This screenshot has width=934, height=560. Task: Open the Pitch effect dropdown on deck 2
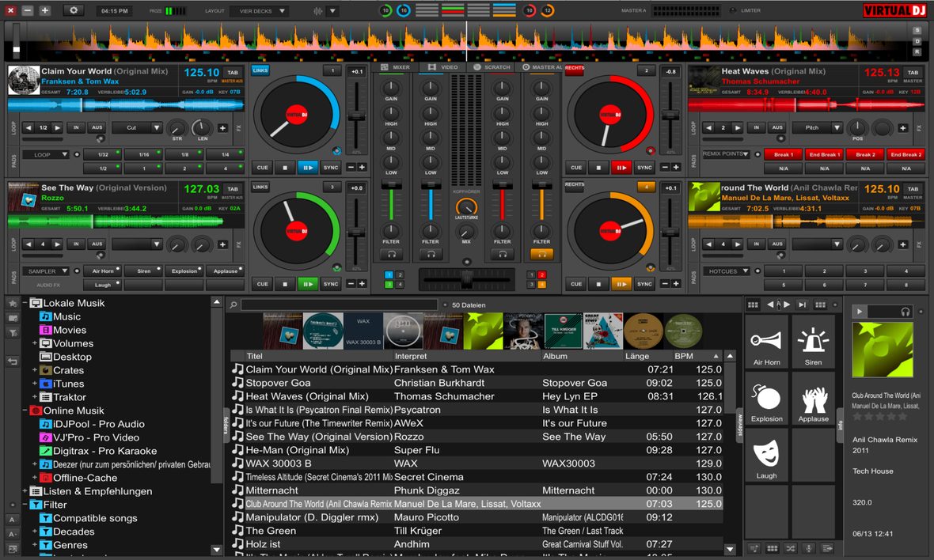817,127
